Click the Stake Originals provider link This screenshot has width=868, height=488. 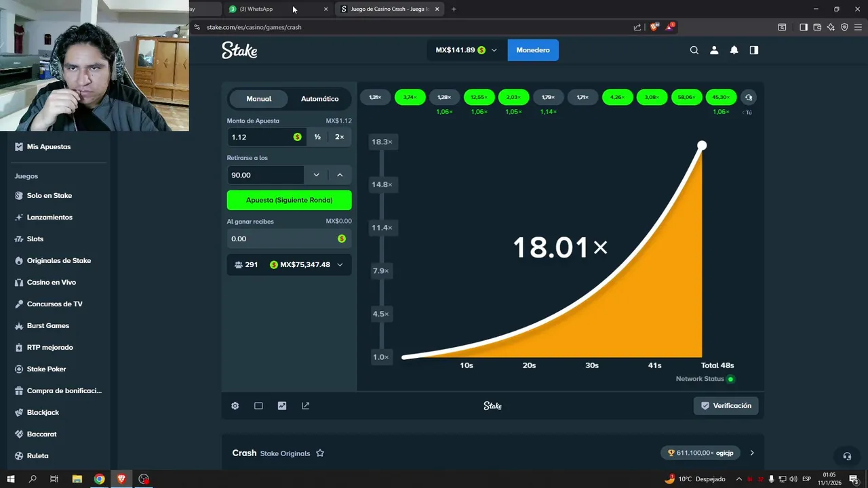pyautogui.click(x=285, y=453)
